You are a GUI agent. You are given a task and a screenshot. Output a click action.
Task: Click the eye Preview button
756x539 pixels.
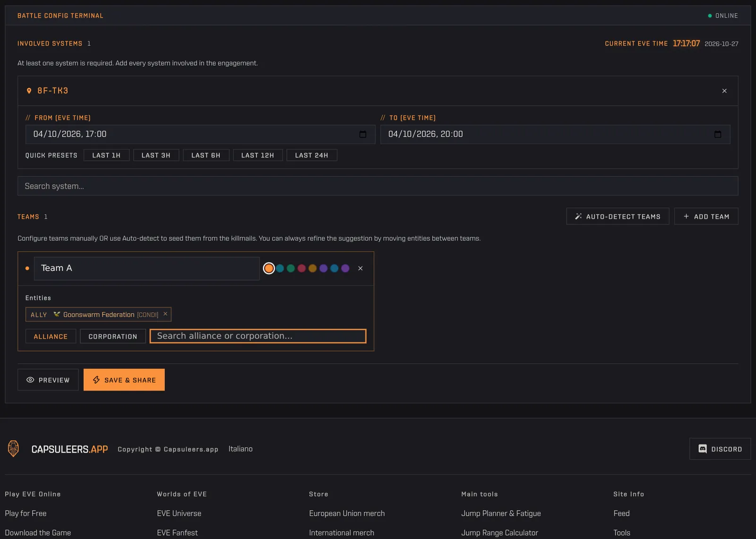48,380
